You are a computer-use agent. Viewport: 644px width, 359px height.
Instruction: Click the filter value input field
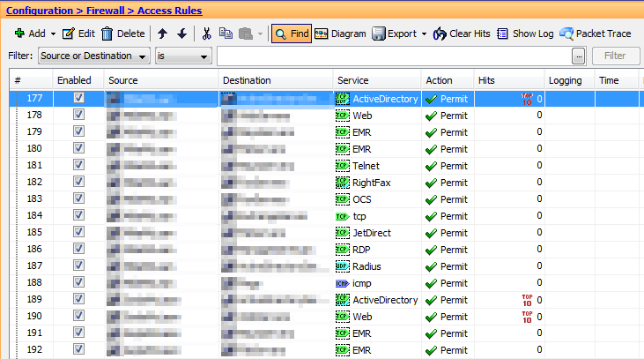(x=395, y=56)
